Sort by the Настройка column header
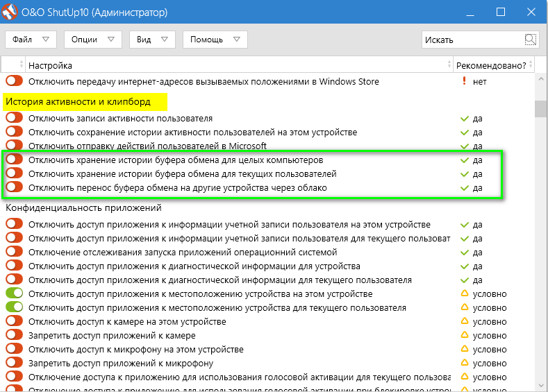 (x=239, y=65)
